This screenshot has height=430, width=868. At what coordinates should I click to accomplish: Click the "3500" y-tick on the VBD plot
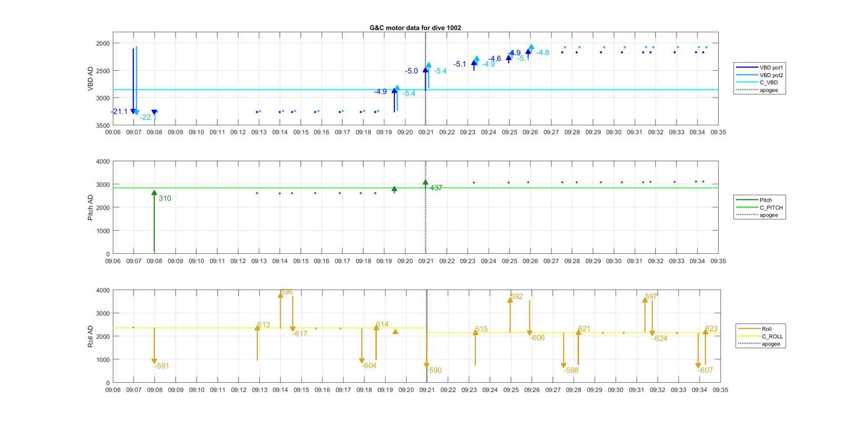click(103, 125)
